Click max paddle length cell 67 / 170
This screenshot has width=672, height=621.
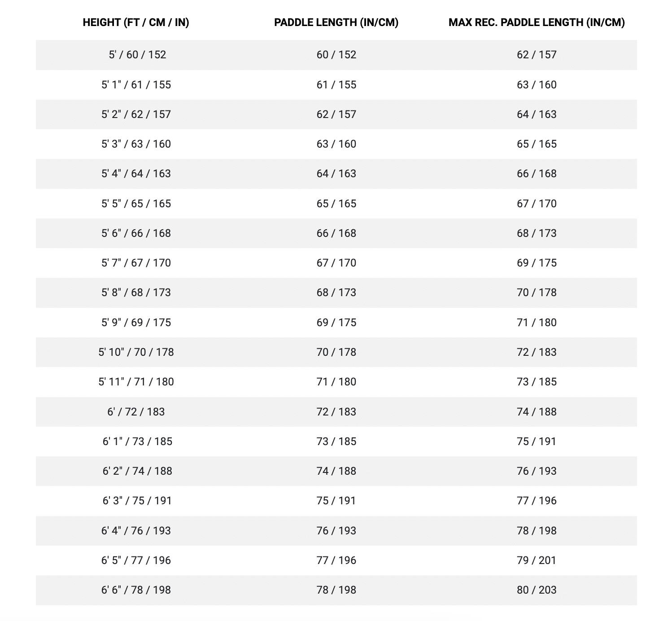pyautogui.click(x=537, y=204)
